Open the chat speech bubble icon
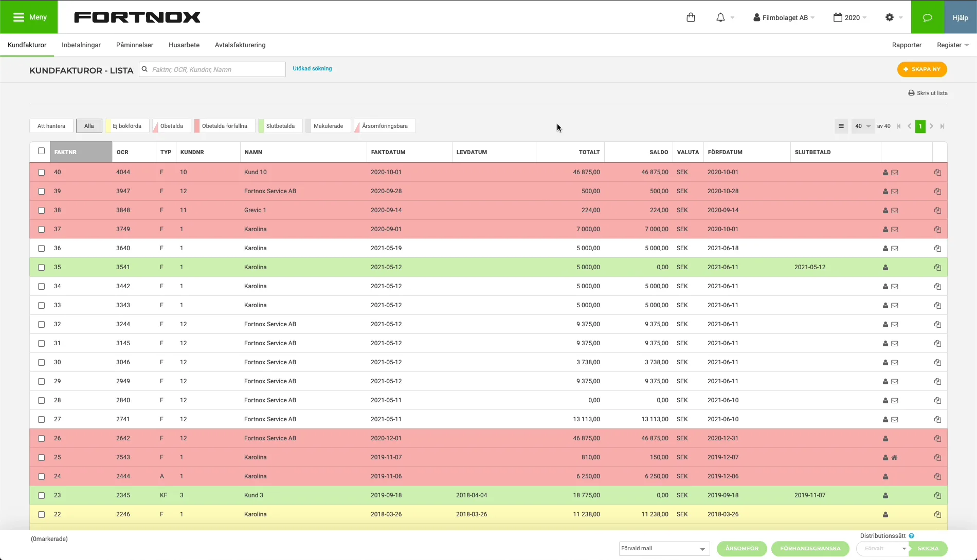Screen dimensions: 977x560 coord(927,17)
